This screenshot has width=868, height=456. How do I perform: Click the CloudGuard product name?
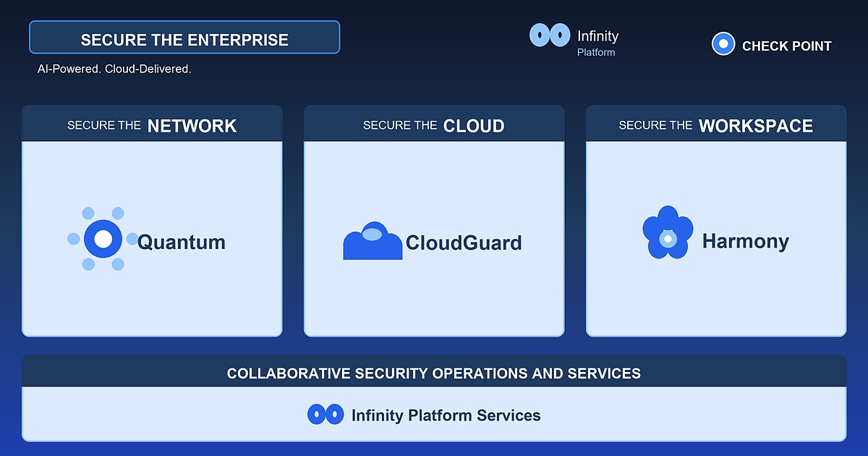[x=464, y=242]
